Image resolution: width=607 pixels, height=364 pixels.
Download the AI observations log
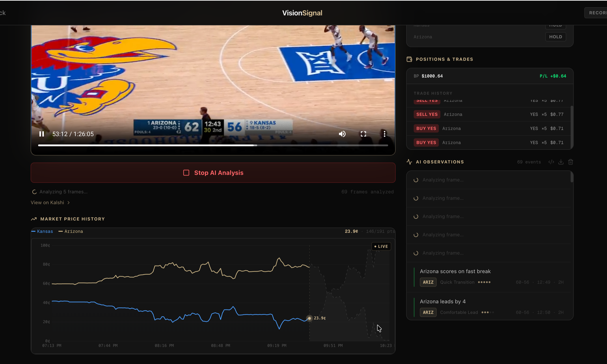tap(561, 162)
